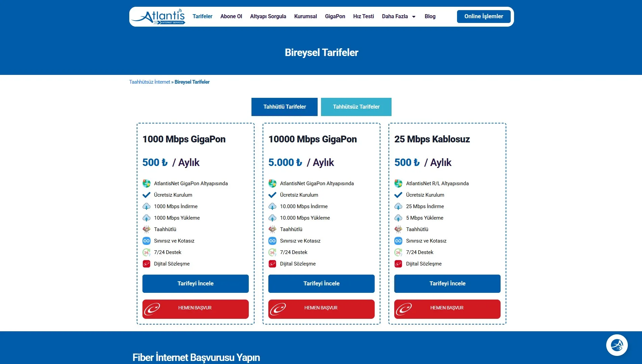The height and width of the screenshot is (364, 642).
Task: Click the infinity icon in the 10000 Mbps GigaPon card
Action: [272, 241]
